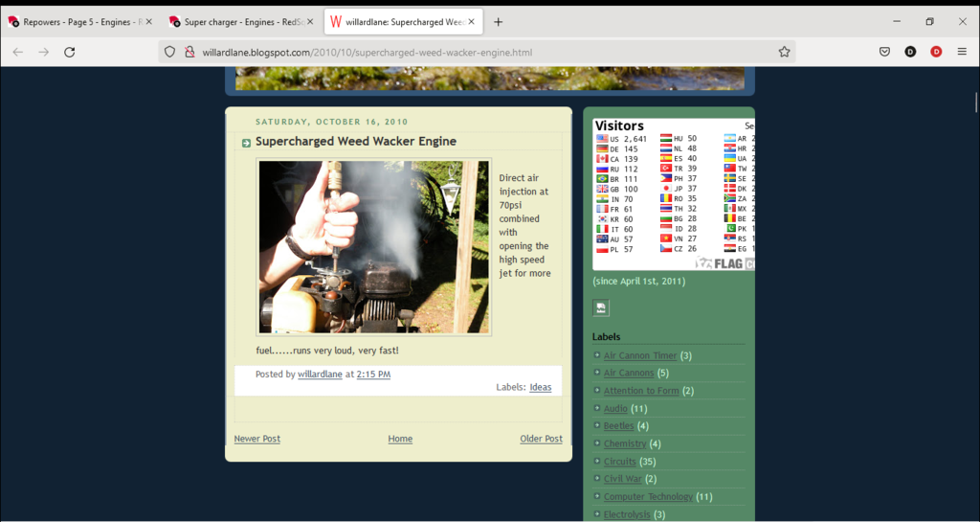Open Air Cannon Timer label
The image size is (980, 522).
click(x=640, y=355)
